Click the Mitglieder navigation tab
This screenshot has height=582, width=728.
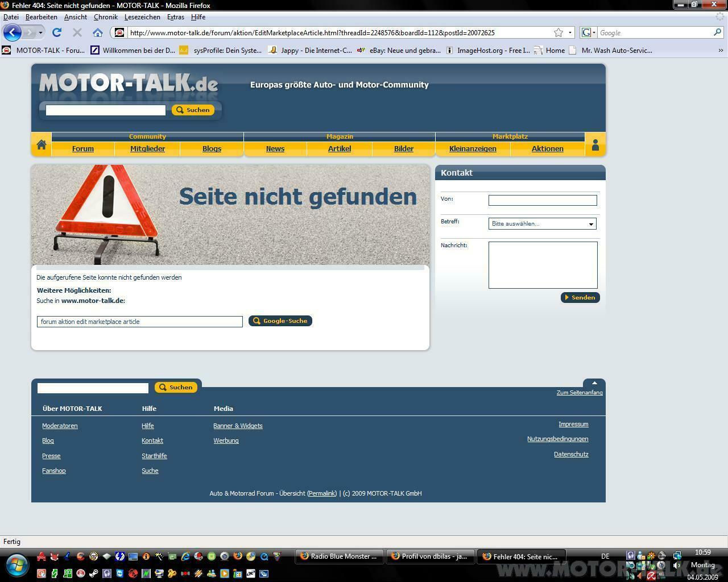click(x=147, y=148)
